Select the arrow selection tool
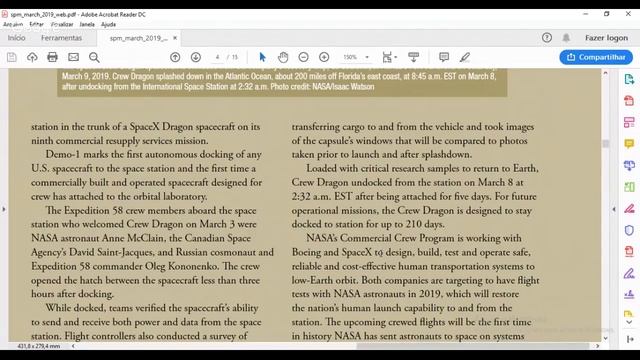The width and height of the screenshot is (640, 360). 262,57
